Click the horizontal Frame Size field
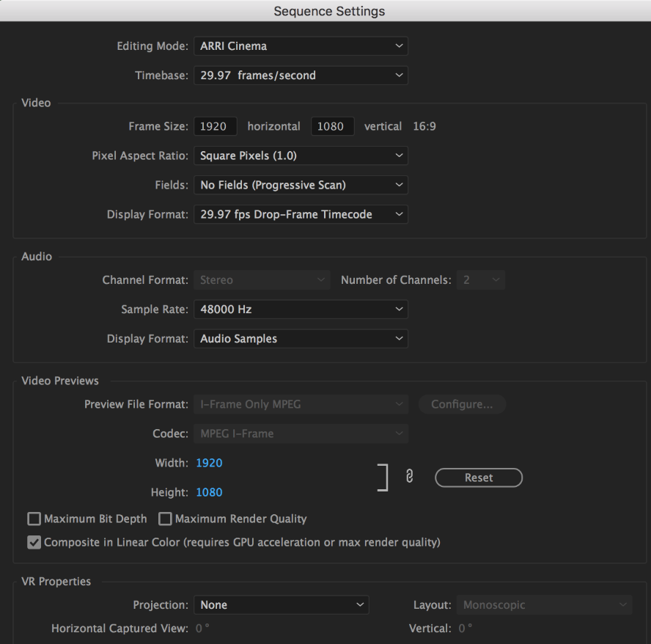 pos(215,126)
